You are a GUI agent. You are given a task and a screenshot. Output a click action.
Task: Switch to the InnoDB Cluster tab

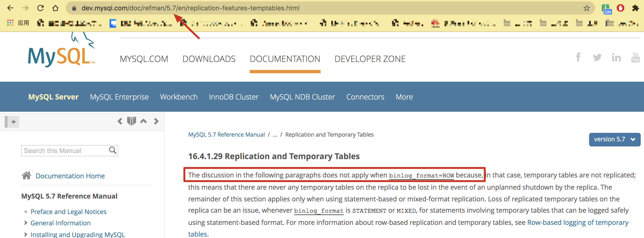tap(234, 97)
